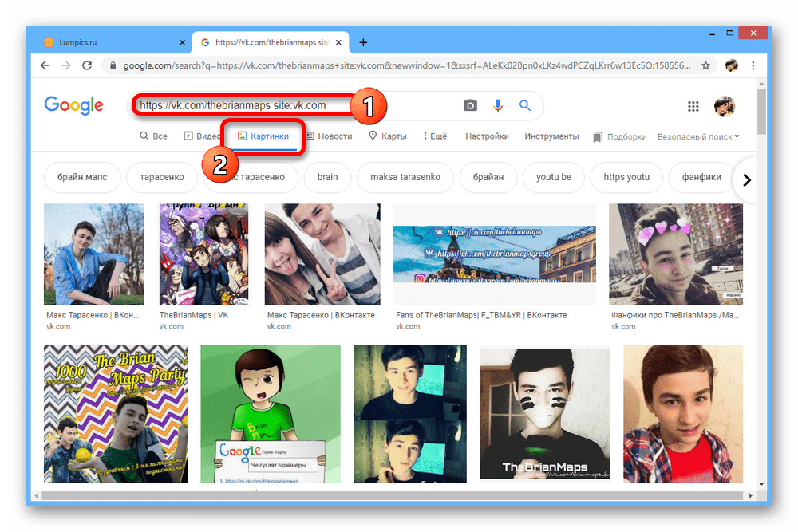
Task: Switch to the Новости tab
Action: click(329, 136)
